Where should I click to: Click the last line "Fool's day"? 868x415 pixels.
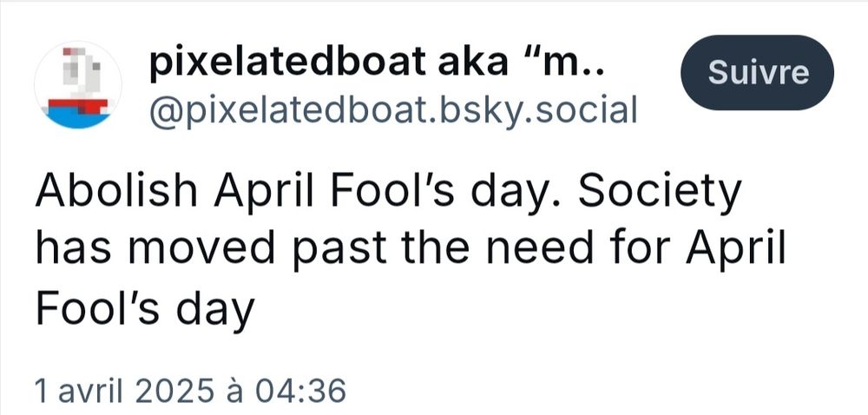(146, 307)
